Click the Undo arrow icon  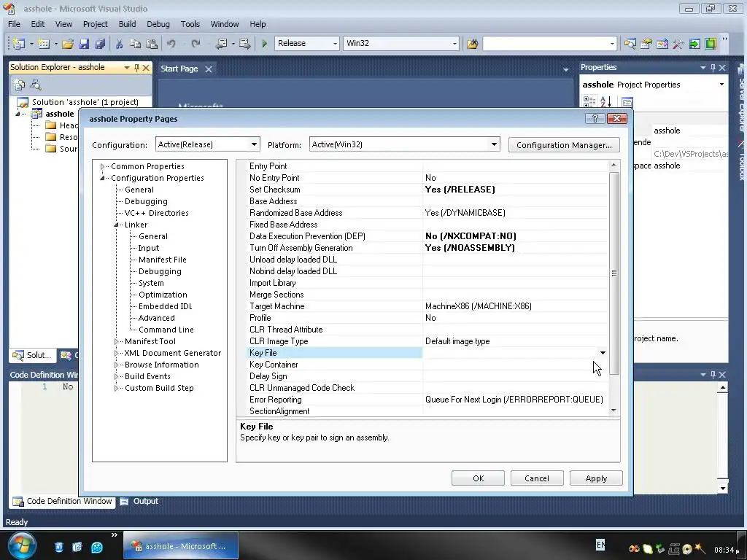click(x=171, y=44)
